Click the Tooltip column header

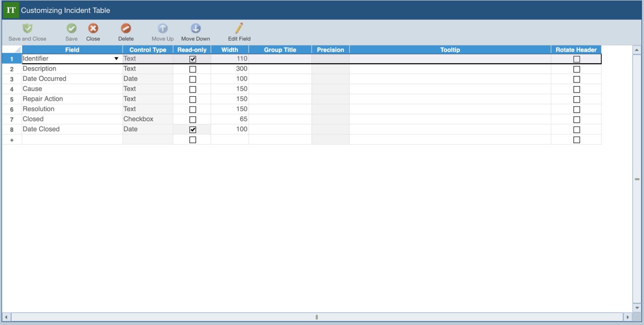click(450, 49)
